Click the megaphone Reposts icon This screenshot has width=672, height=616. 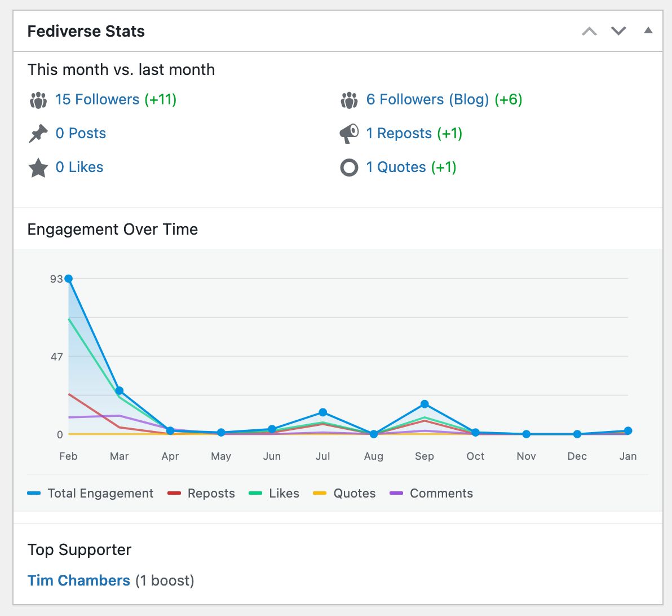[x=348, y=133]
